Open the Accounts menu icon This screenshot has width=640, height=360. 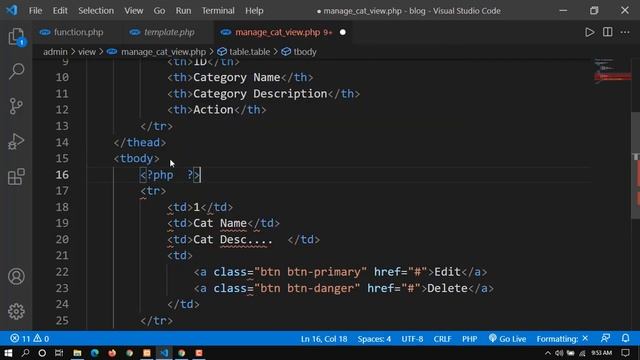(x=16, y=276)
